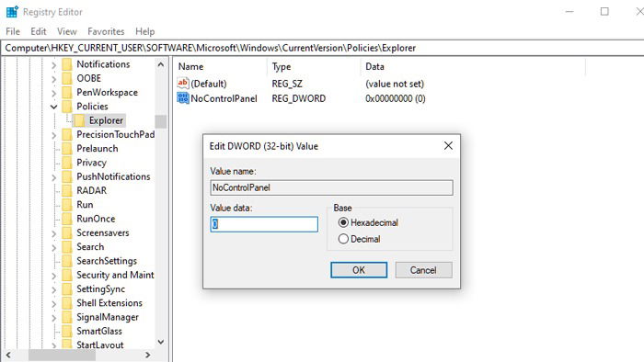The image size is (644, 362).
Task: Collapse the Policies tree node
Action: (x=53, y=107)
